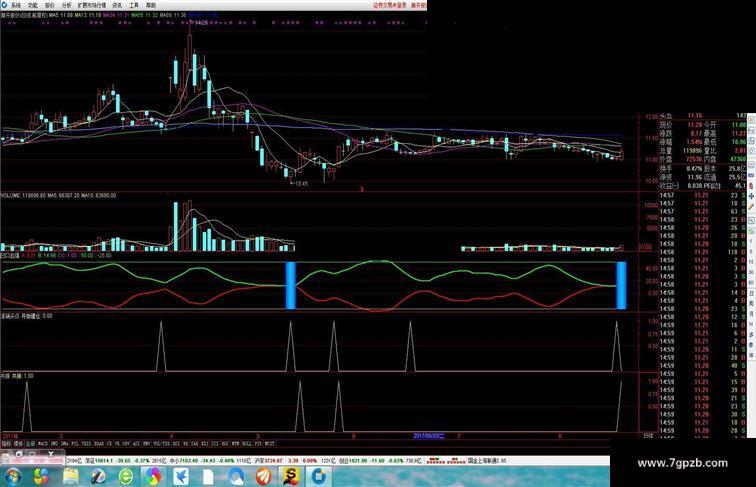Switch indicator to VOL-TDX
756x487 pixels.
point(162,443)
